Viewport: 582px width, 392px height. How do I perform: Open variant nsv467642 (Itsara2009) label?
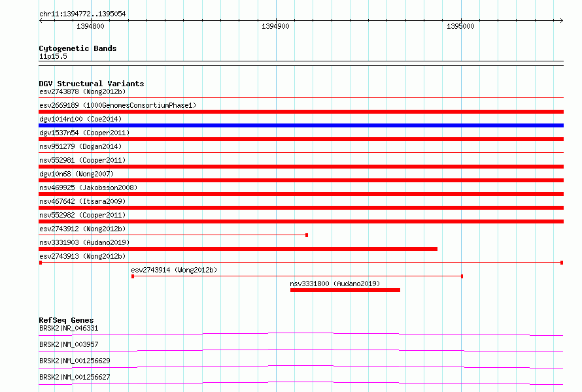pyautogui.click(x=82, y=201)
